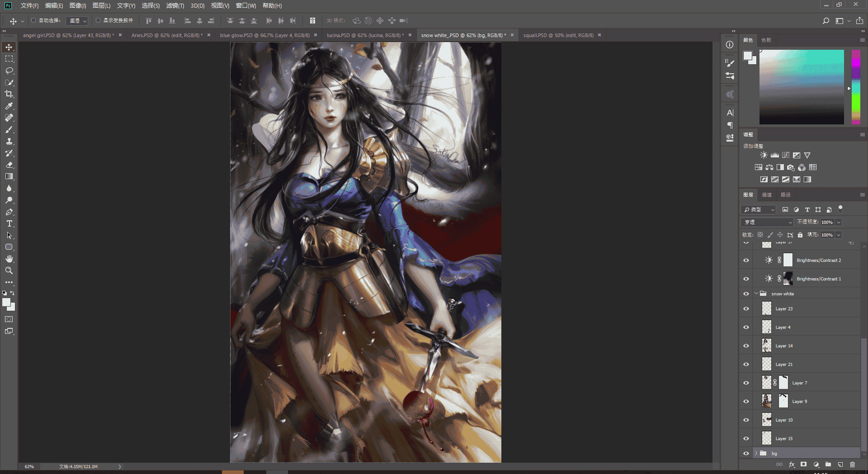Select the Clone Stamp tool
This screenshot has height=474, width=868.
pyautogui.click(x=9, y=141)
